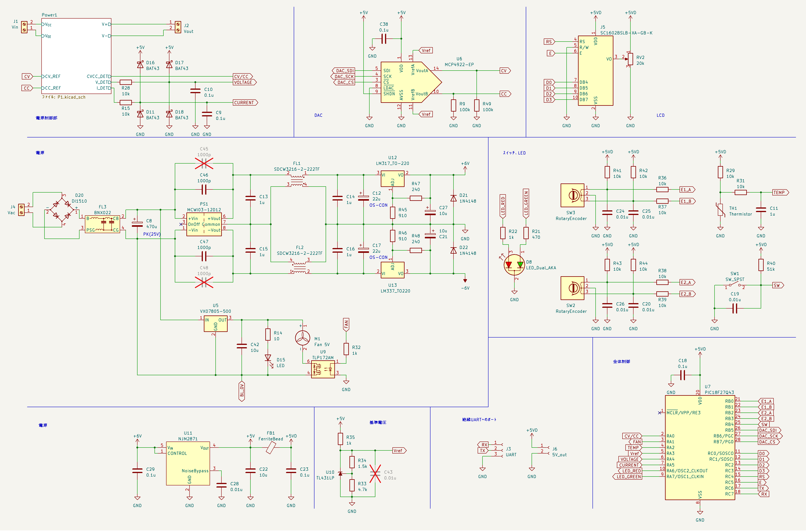Click the M1 Fan 5V symbol
Image resolution: width=806 pixels, height=532 pixels.
(302, 338)
